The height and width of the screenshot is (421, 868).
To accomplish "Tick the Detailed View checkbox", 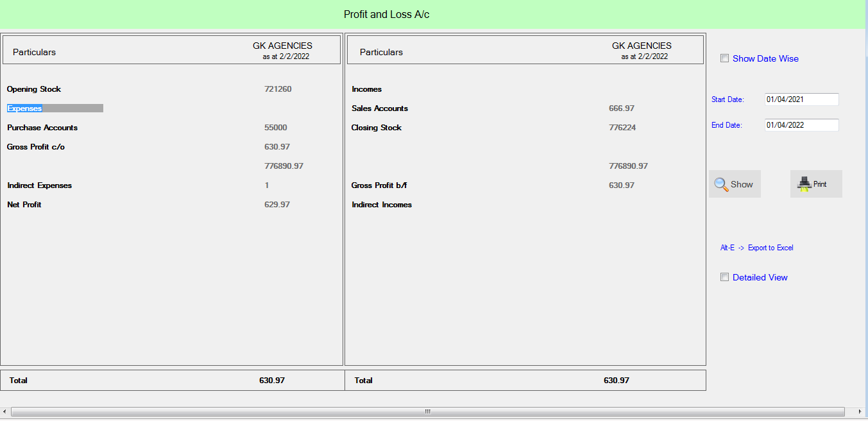I will click(x=725, y=277).
